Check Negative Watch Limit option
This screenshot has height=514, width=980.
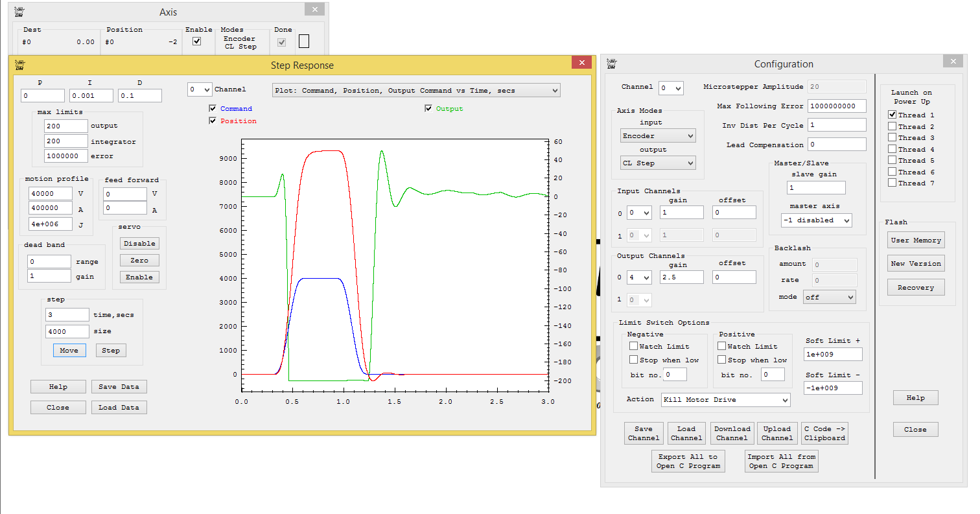(634, 346)
